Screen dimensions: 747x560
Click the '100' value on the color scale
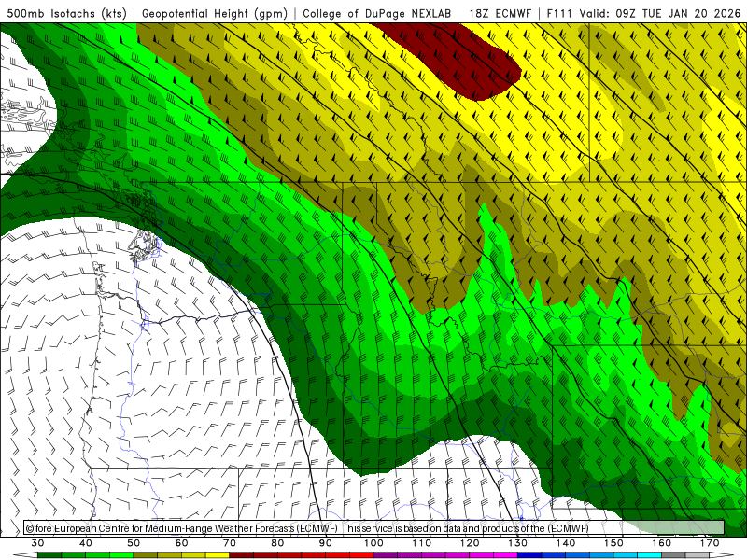[x=374, y=543]
